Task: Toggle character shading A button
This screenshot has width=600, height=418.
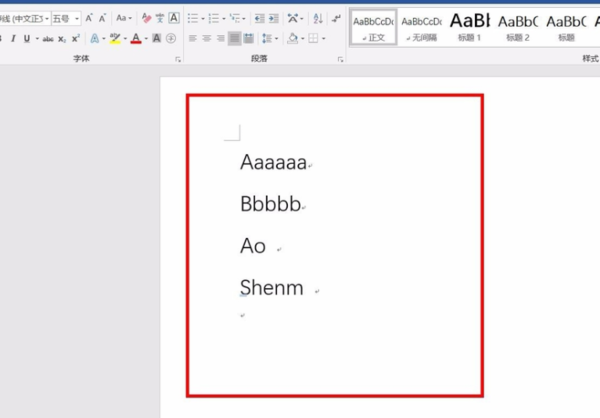Action: point(157,38)
